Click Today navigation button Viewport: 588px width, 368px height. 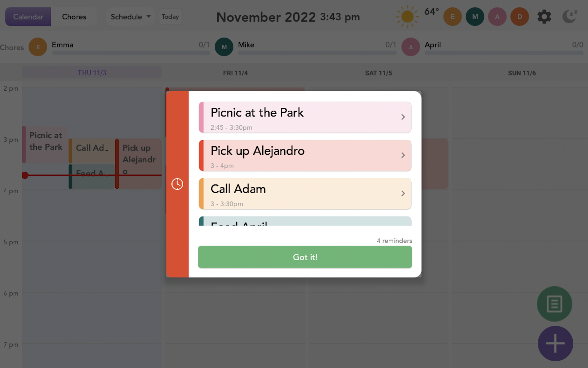170,16
